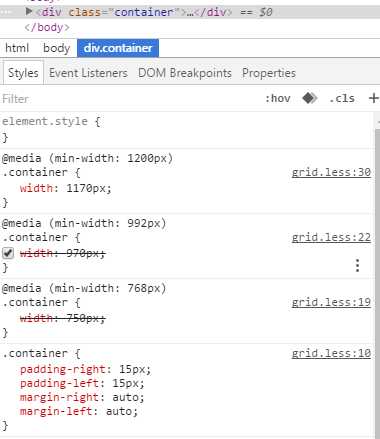Select the div class container element row

point(190,12)
